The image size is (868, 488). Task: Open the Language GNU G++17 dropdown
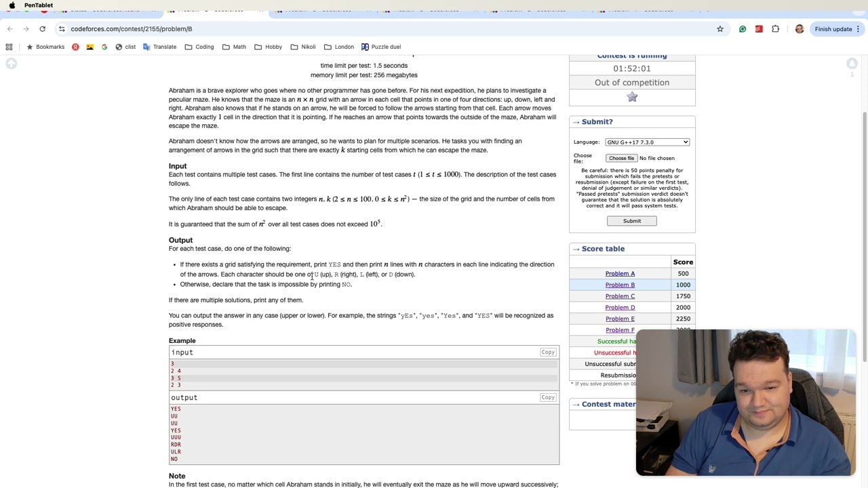coord(648,142)
